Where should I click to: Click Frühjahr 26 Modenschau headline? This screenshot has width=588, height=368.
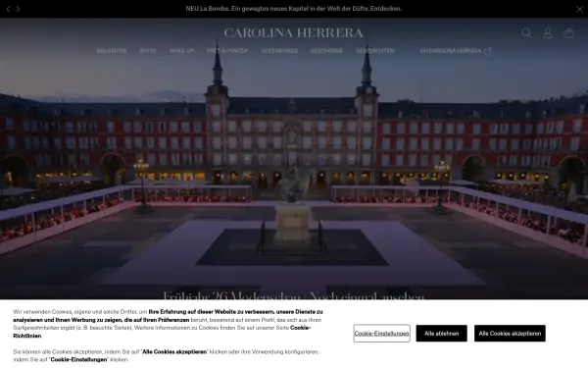click(294, 296)
